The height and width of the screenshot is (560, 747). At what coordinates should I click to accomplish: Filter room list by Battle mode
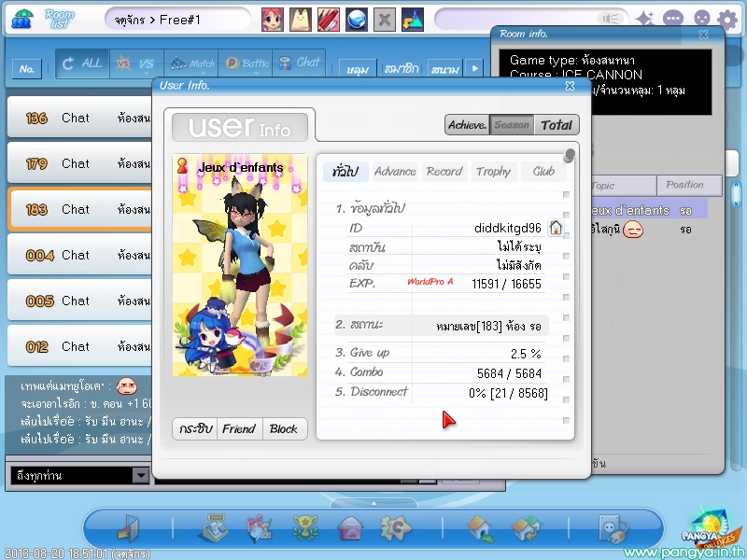246,63
